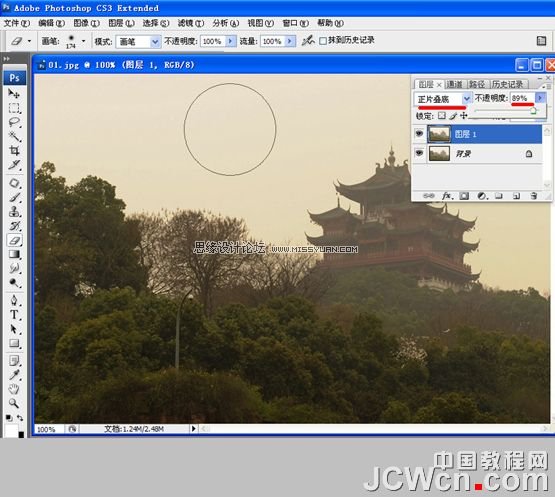Open the brush preset picker arrow
Screen dimensions: 555x497
pos(84,41)
